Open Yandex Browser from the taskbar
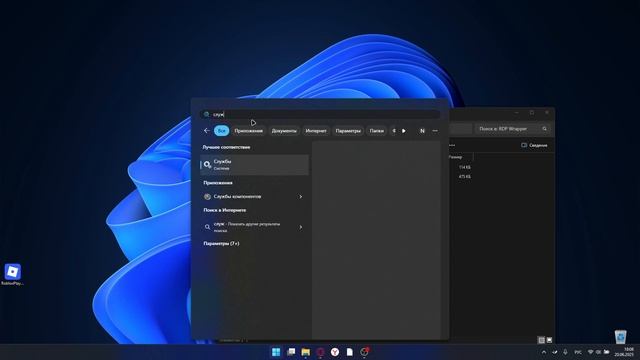This screenshot has height=360, width=640. coord(335,352)
